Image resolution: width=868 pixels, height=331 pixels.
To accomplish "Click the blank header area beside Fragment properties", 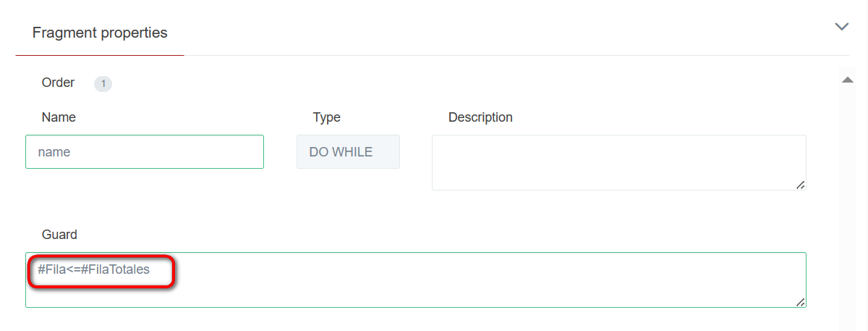I will coord(506,33).
